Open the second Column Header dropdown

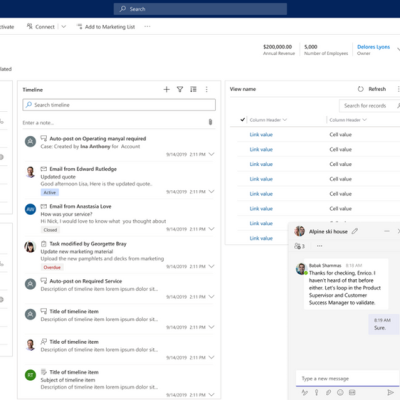tap(364, 120)
